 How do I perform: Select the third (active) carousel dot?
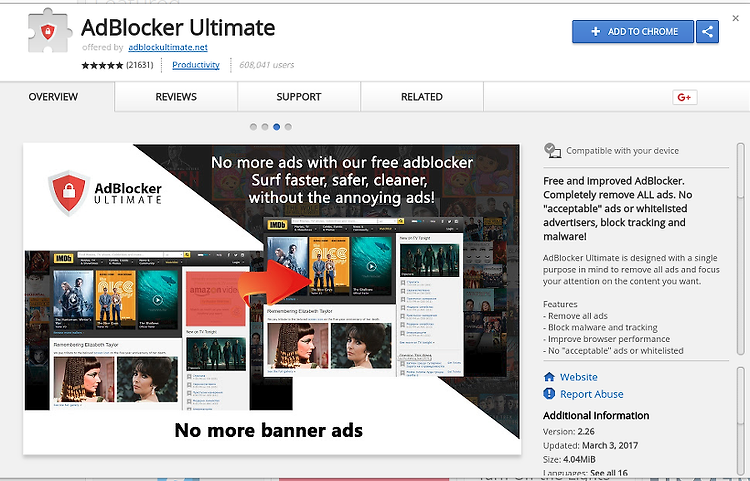point(276,127)
